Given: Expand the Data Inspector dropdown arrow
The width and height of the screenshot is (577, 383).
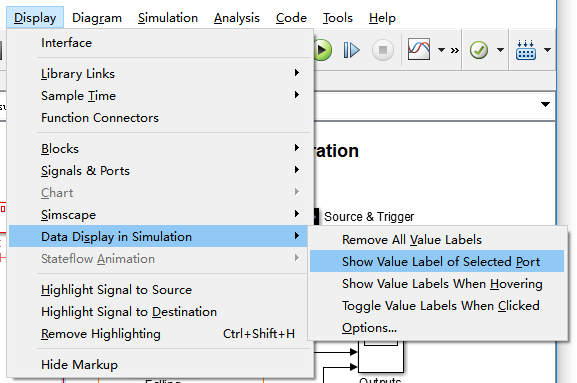Looking at the screenshot, I should [441, 50].
